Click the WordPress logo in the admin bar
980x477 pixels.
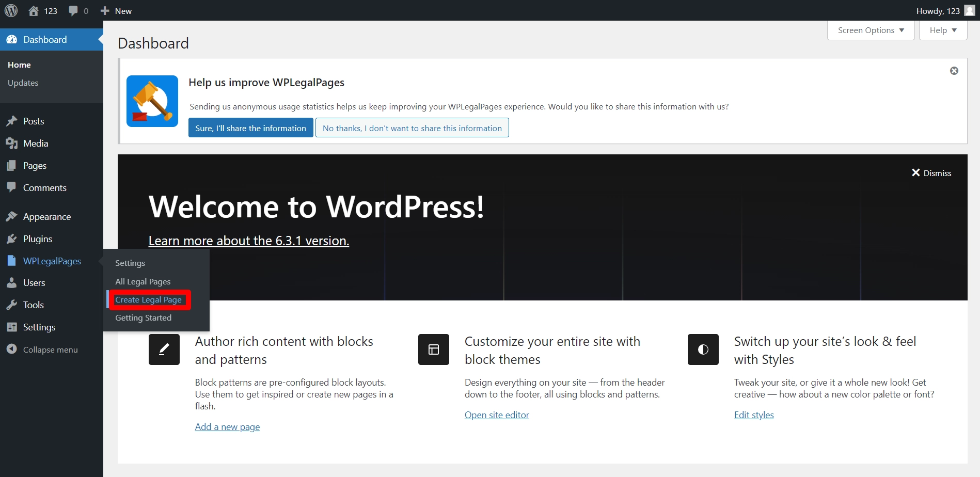click(11, 10)
